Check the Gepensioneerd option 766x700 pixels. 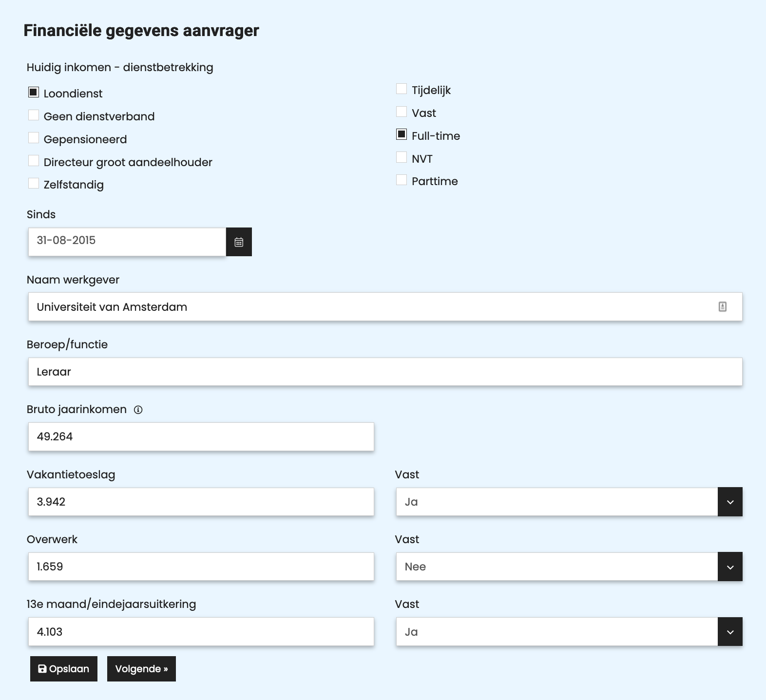click(x=33, y=137)
